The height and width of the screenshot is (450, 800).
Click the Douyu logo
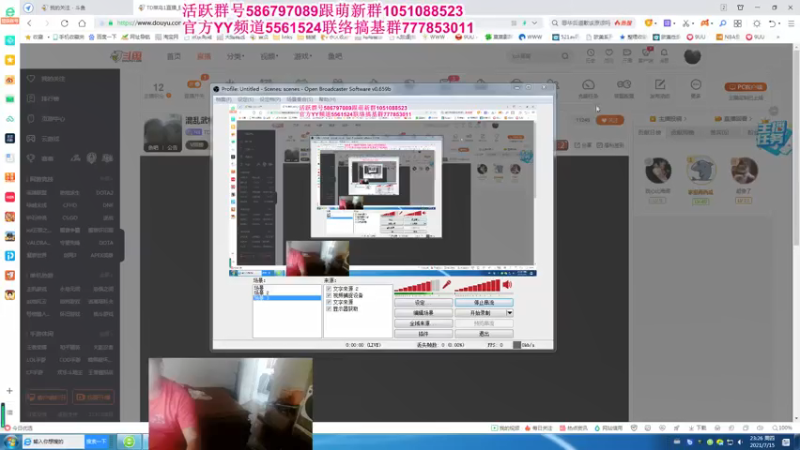tap(126, 56)
